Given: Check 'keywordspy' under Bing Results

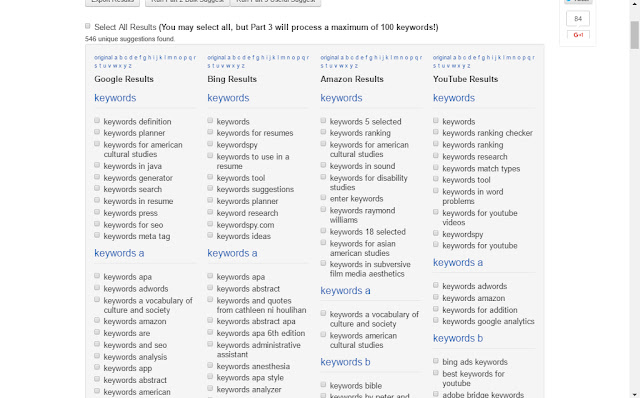Looking at the screenshot, I should click(x=210, y=144).
